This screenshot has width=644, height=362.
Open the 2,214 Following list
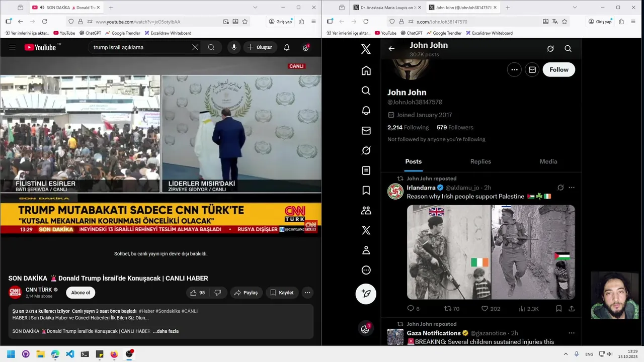tap(408, 127)
